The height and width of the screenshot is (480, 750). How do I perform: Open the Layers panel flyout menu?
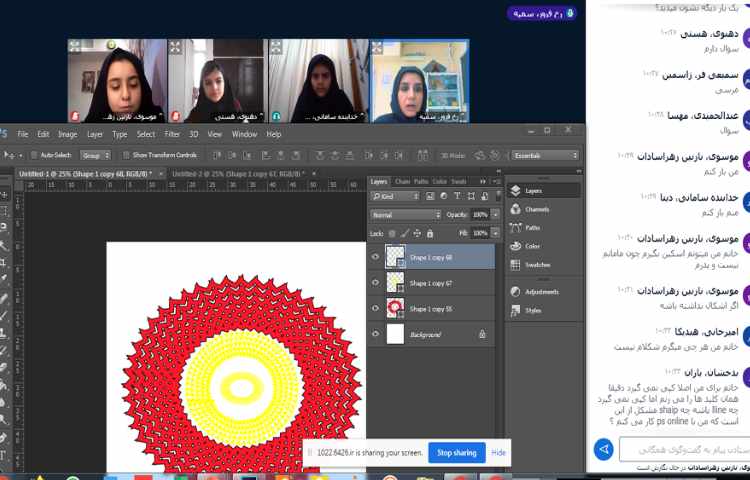coord(496,182)
